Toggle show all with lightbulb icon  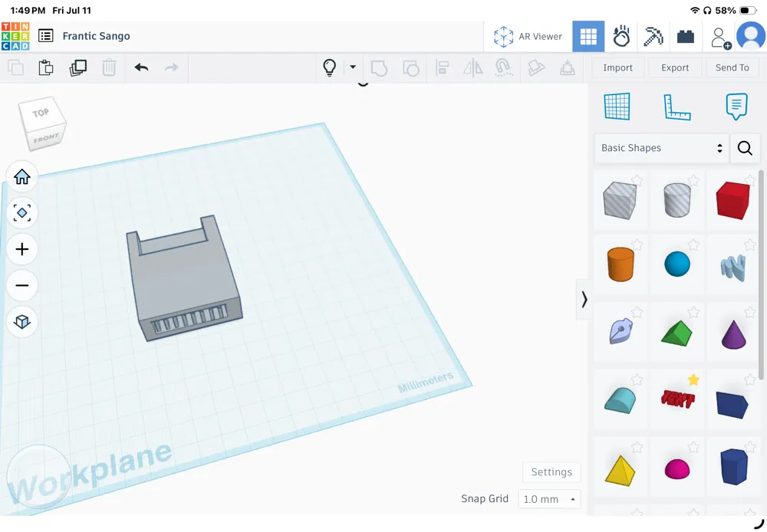point(330,67)
